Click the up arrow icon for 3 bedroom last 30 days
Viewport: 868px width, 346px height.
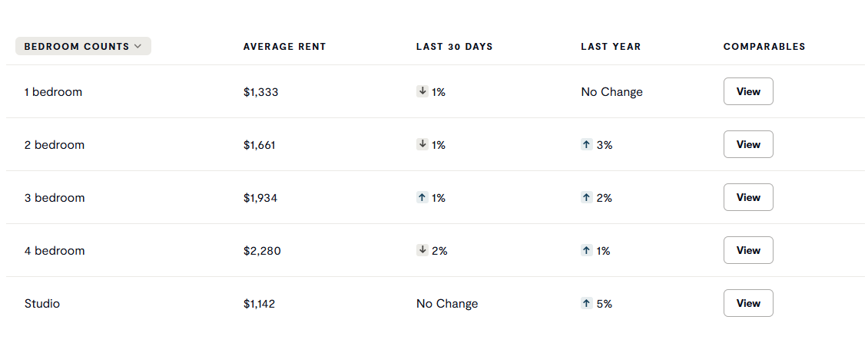click(422, 197)
